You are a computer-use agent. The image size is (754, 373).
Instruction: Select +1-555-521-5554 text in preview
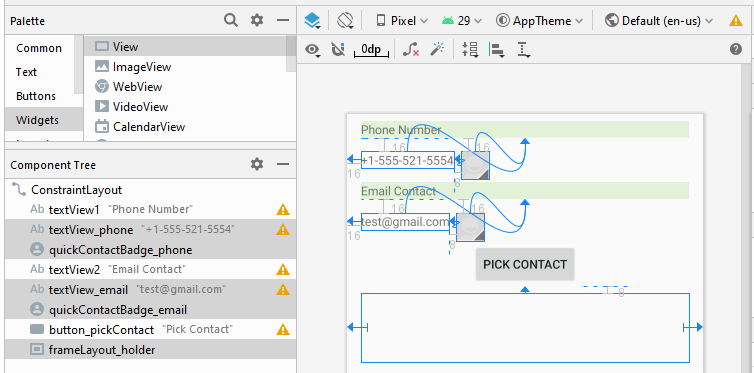coord(408,161)
